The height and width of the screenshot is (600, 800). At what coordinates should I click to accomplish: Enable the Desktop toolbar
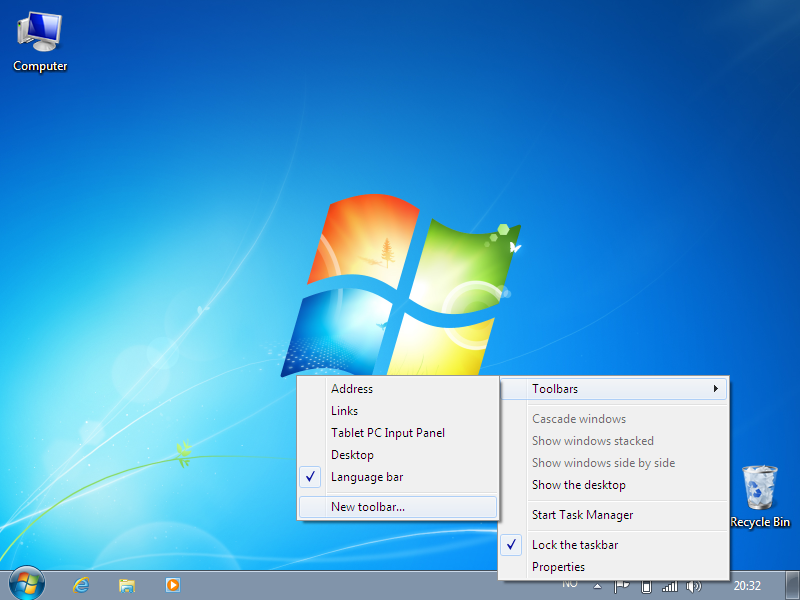pos(398,455)
